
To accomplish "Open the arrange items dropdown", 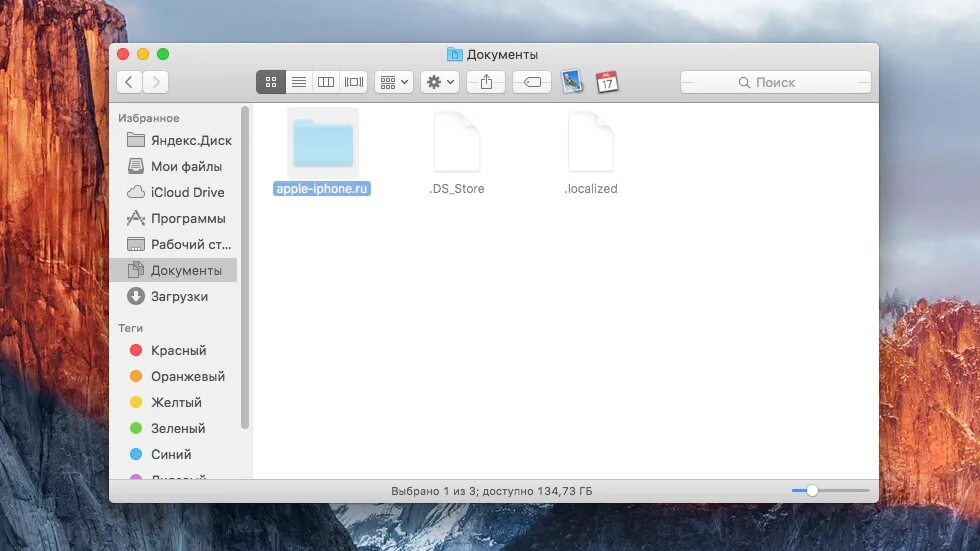I will (394, 82).
